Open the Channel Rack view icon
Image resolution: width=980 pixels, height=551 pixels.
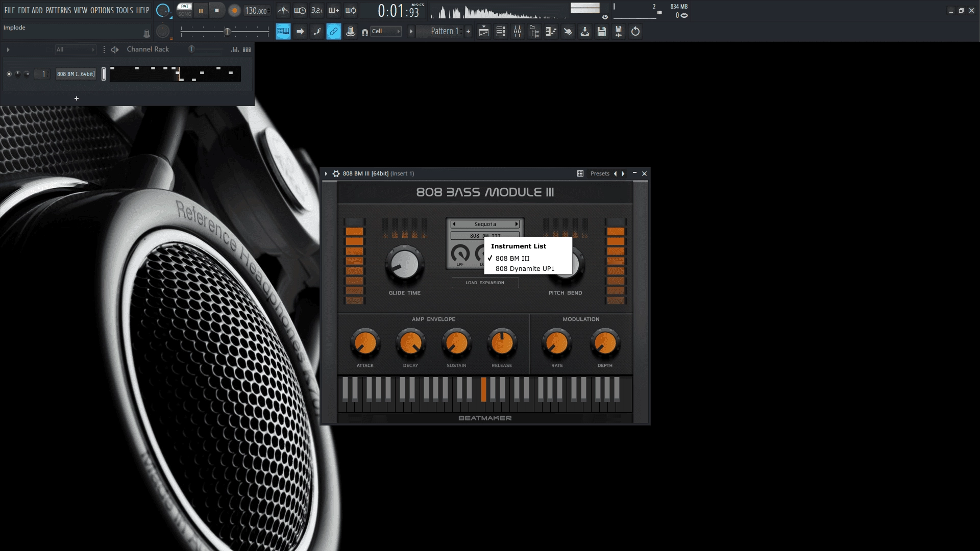tap(501, 32)
